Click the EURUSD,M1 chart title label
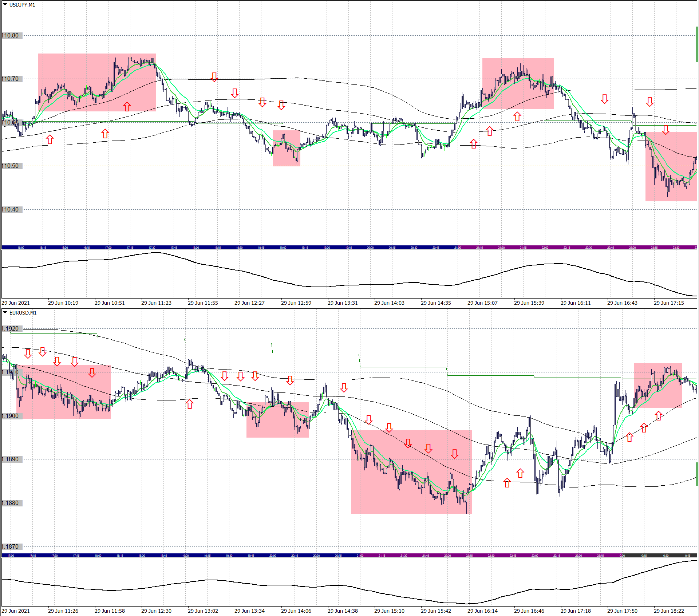 click(x=23, y=313)
